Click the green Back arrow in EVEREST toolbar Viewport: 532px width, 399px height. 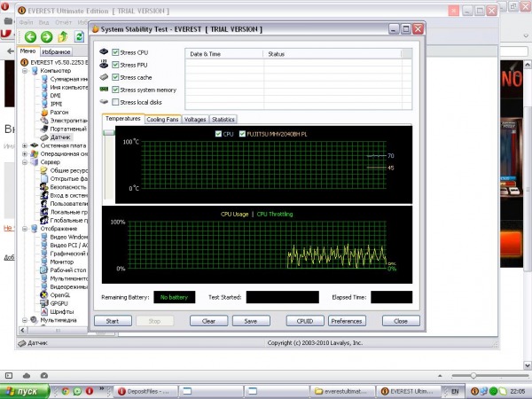click(x=30, y=36)
